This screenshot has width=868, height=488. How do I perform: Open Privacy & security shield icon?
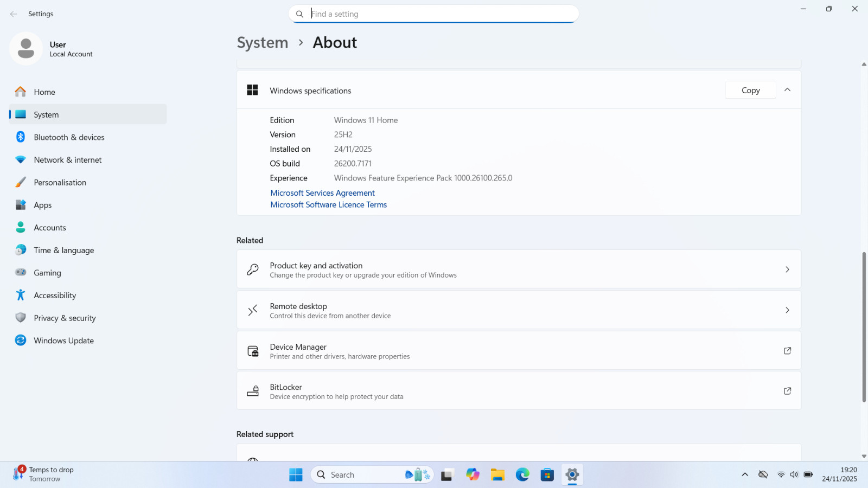[x=21, y=318]
